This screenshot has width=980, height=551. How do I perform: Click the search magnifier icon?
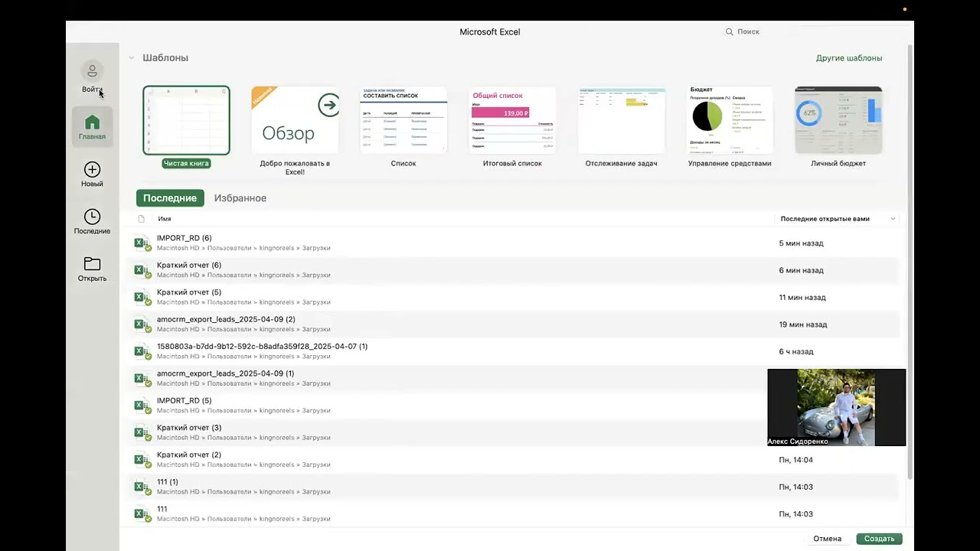coord(730,31)
